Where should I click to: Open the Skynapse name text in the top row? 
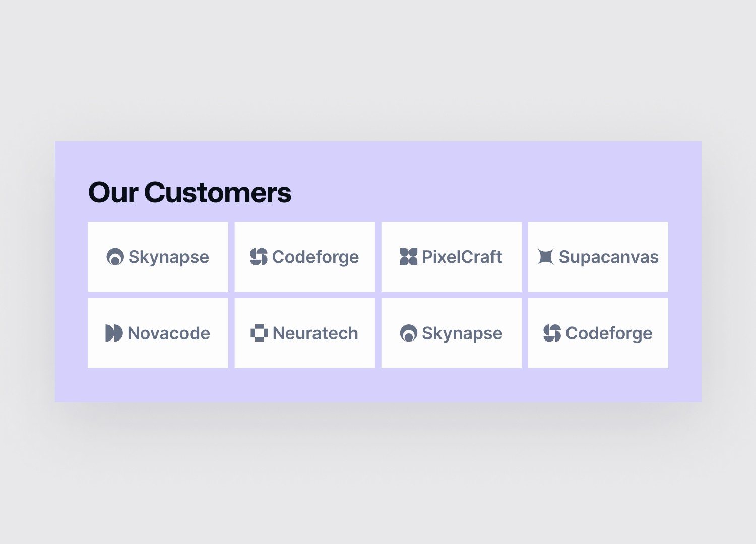pos(169,257)
